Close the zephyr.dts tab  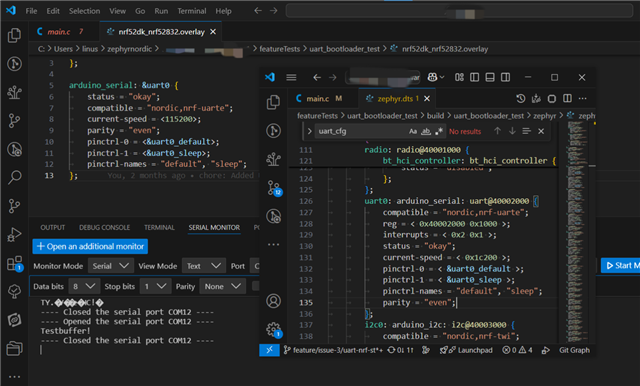click(427, 98)
